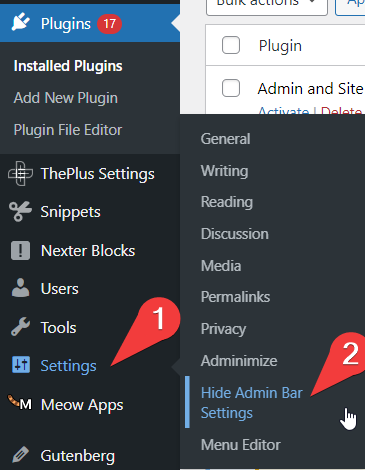The image size is (365, 470).
Task: Click the Meow Apps cat icon
Action: tap(20, 402)
